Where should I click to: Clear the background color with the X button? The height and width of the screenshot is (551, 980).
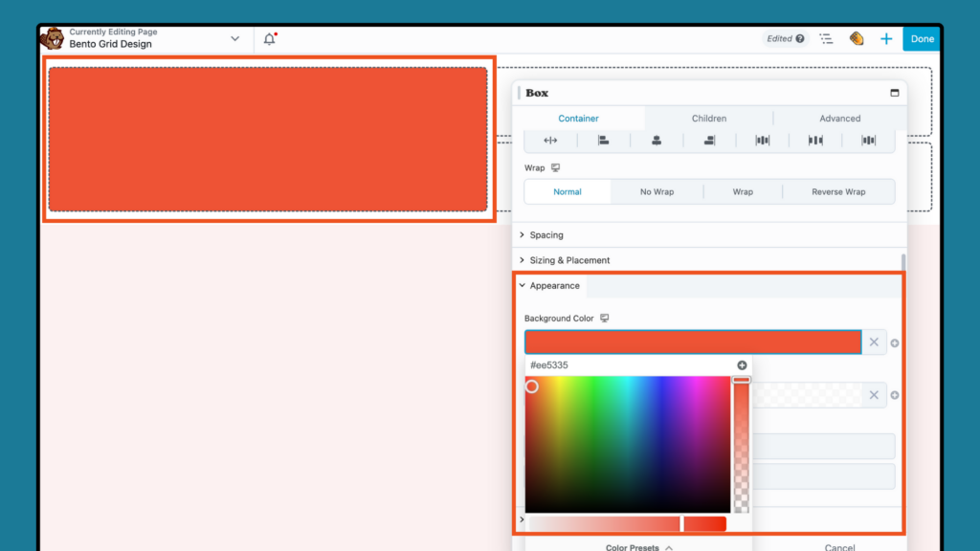(874, 342)
